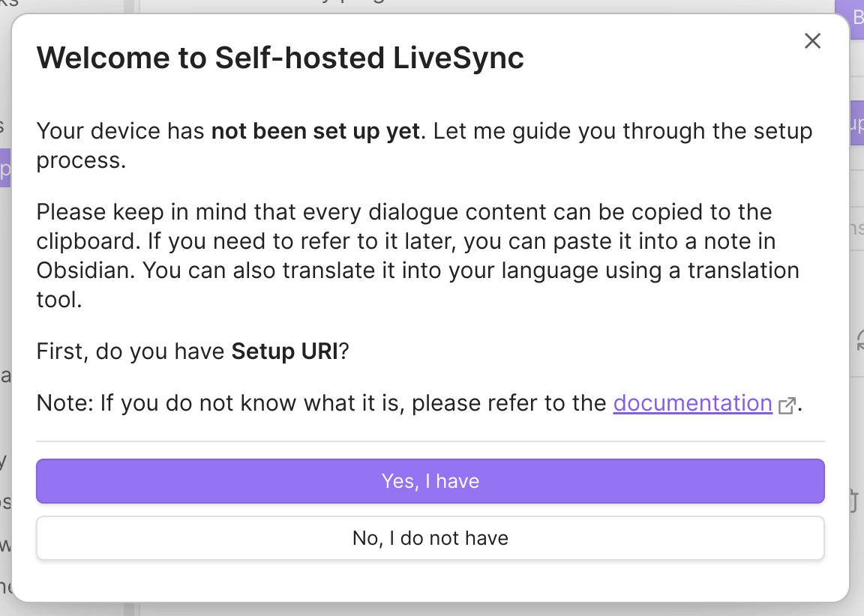
Task: Select the sidebar item ending in "a"
Action: 5,376
